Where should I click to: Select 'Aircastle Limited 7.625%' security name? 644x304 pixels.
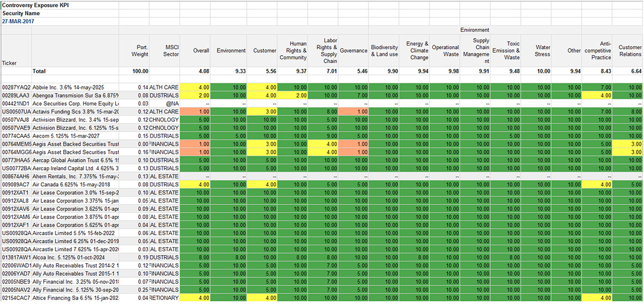point(76,249)
